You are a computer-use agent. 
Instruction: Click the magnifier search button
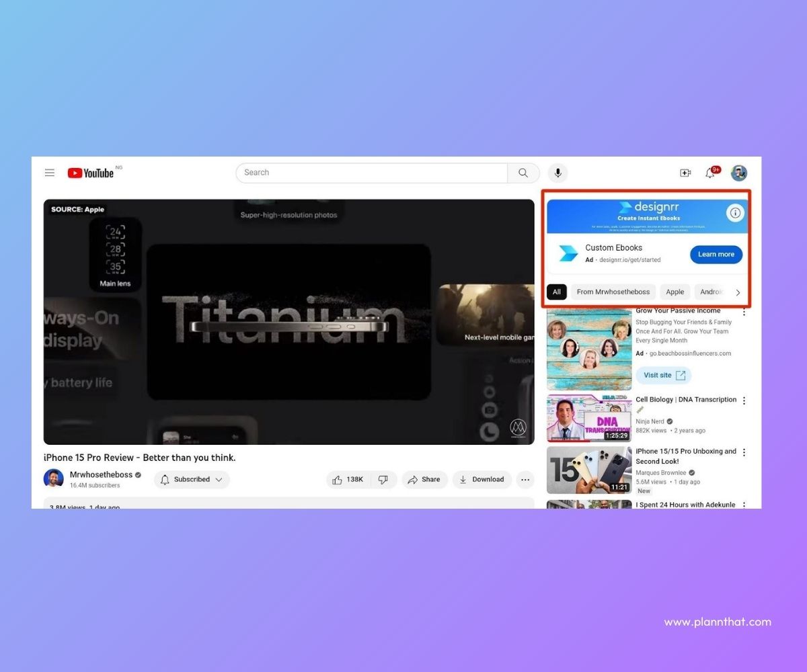coord(523,173)
